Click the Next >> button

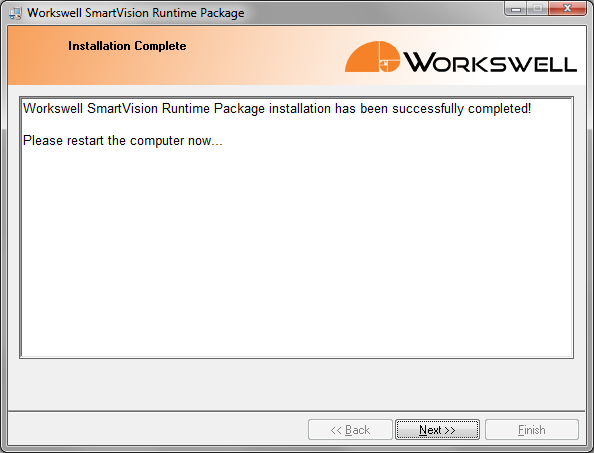click(x=437, y=430)
